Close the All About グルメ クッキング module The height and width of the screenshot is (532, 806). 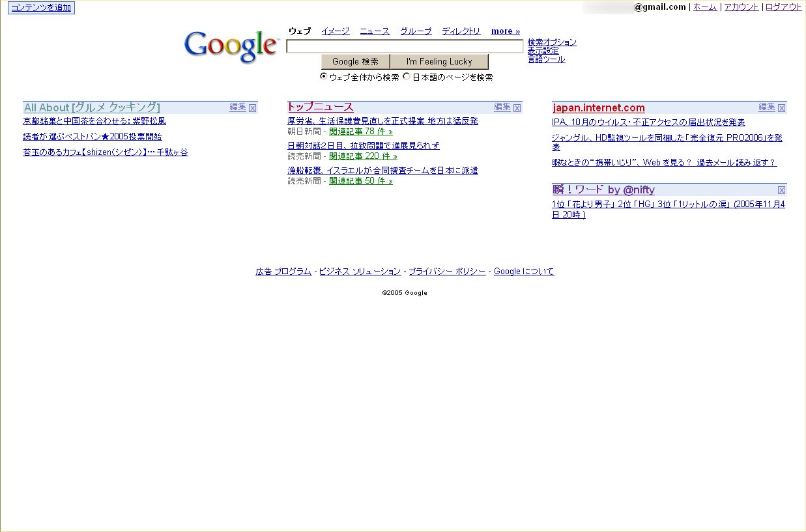(x=253, y=108)
